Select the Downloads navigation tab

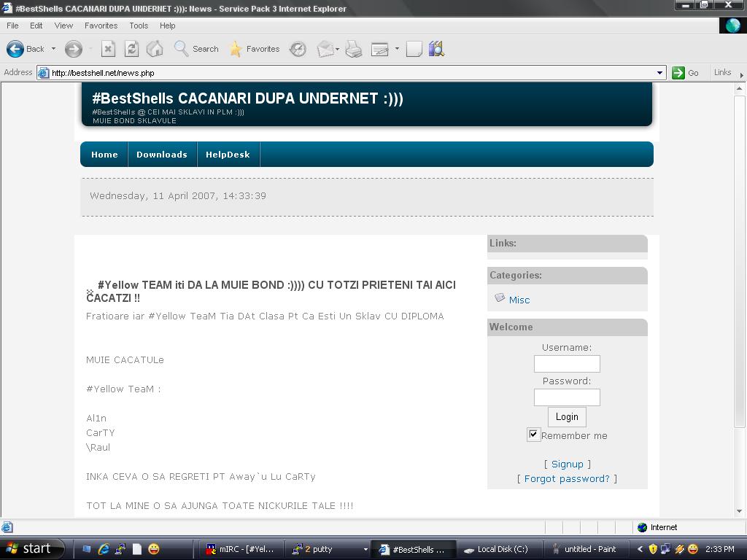[162, 155]
